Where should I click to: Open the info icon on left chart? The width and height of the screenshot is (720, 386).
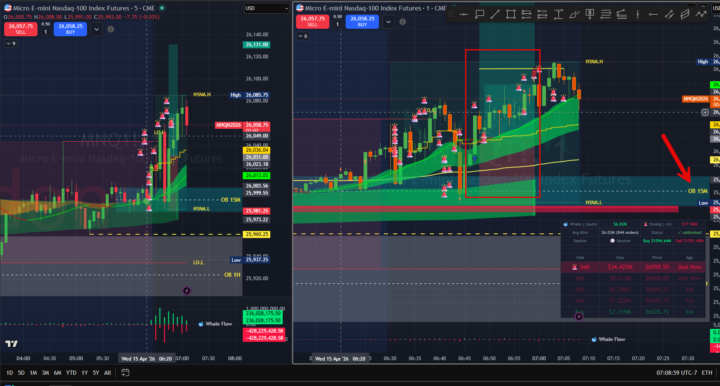point(111,29)
